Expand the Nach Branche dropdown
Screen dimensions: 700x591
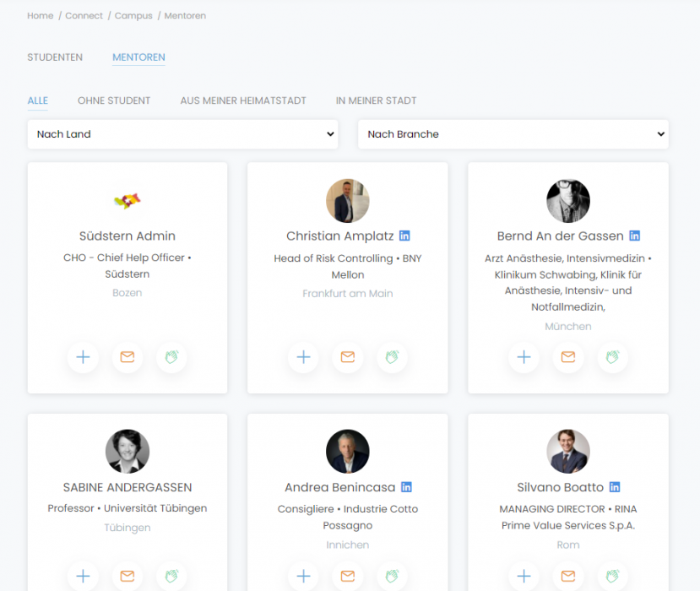(x=513, y=134)
